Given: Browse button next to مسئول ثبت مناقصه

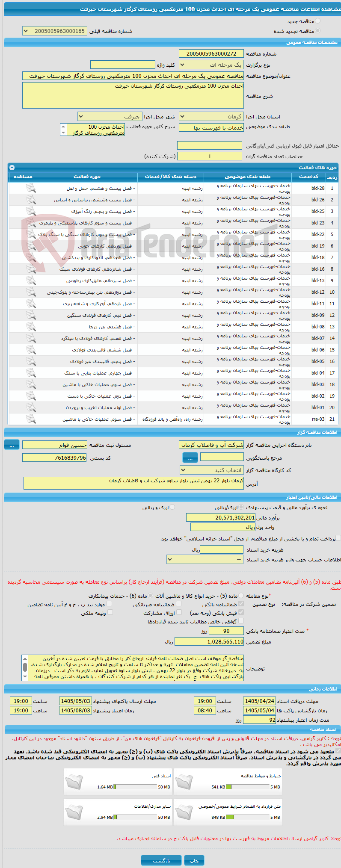Looking at the screenshot, I should (x=12, y=445).
